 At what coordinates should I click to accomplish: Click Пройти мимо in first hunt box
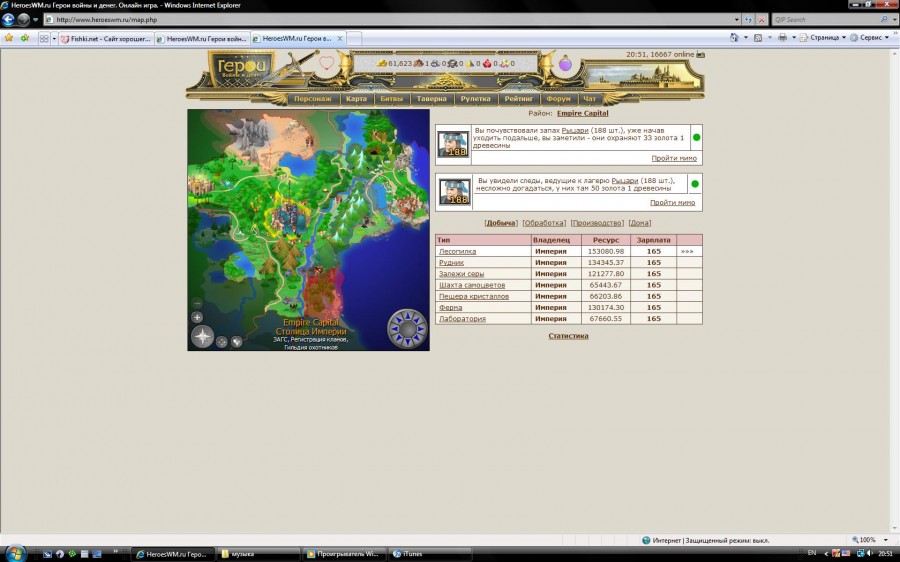pyautogui.click(x=674, y=158)
